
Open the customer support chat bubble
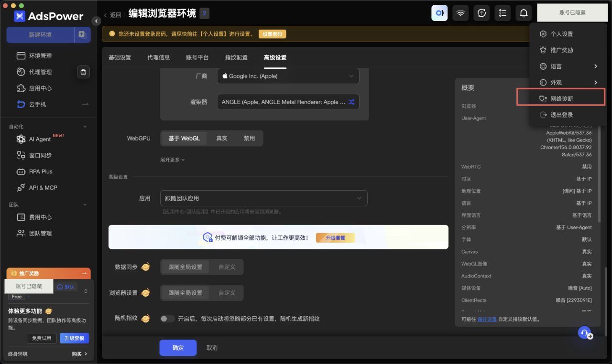click(585, 333)
